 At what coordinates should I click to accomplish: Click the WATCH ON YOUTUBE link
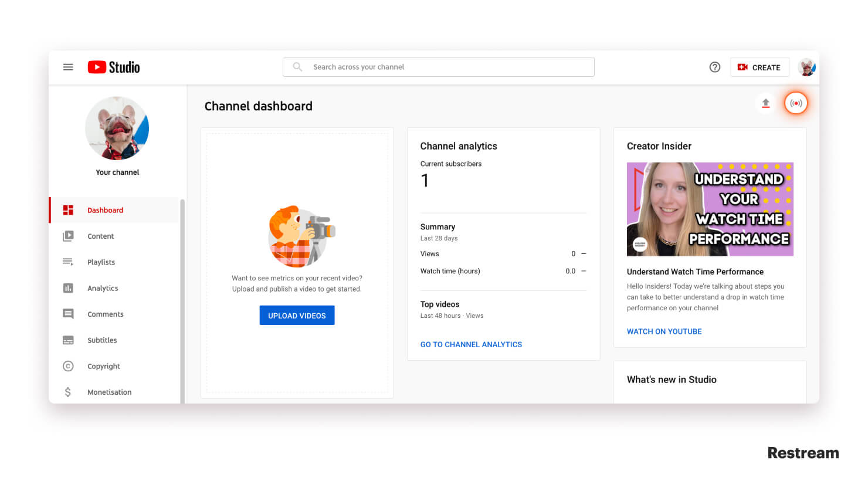pos(664,331)
